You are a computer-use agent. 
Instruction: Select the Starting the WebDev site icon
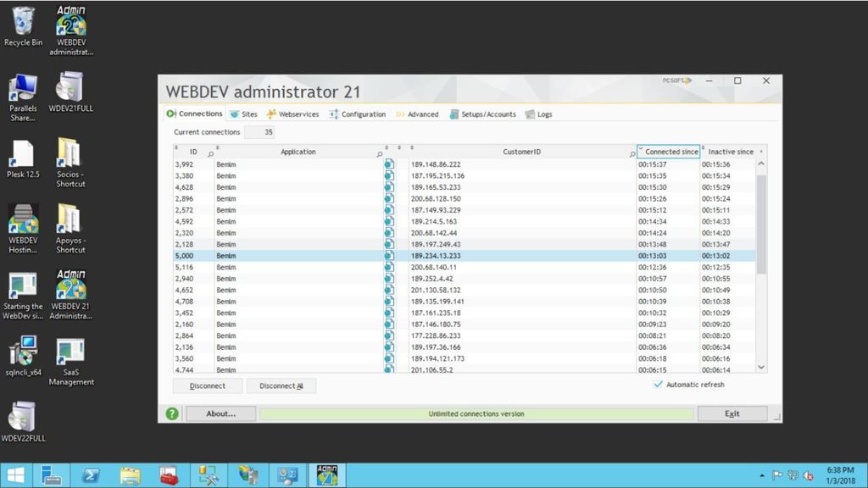click(23, 296)
